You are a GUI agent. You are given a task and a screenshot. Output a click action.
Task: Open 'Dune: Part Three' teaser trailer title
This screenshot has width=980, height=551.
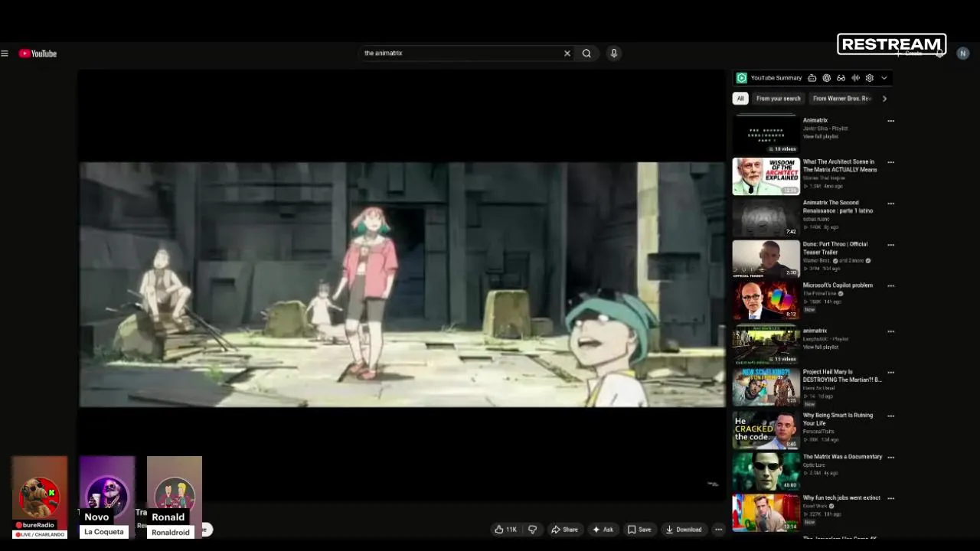click(x=835, y=248)
